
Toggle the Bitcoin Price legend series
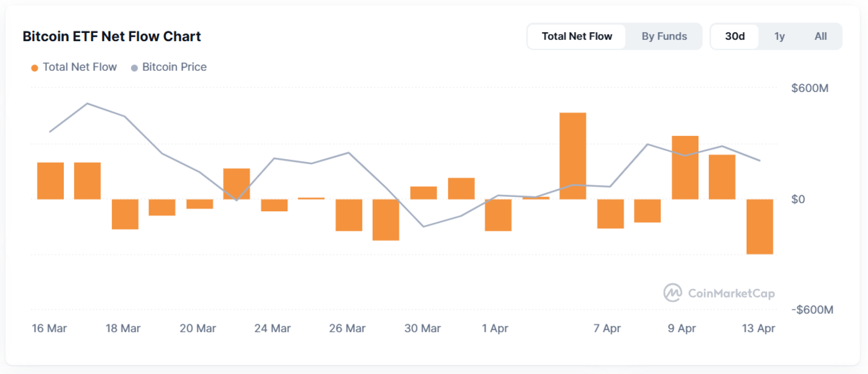coord(174,67)
